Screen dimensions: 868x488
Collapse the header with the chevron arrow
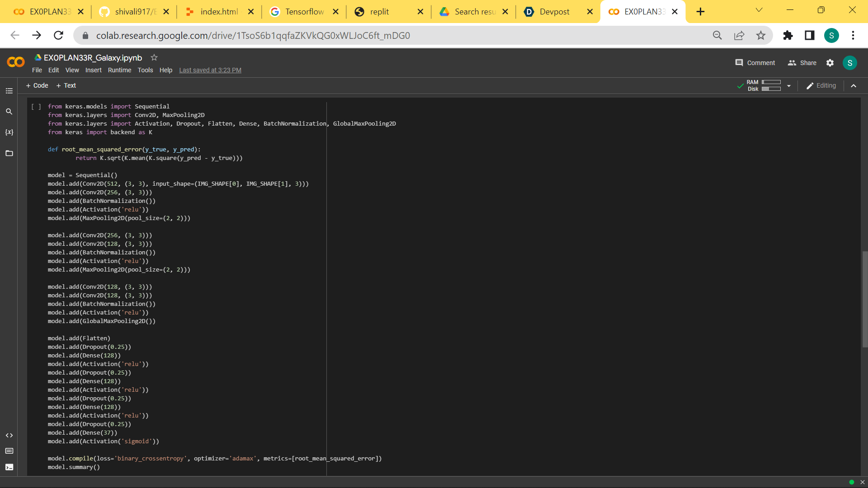(854, 86)
